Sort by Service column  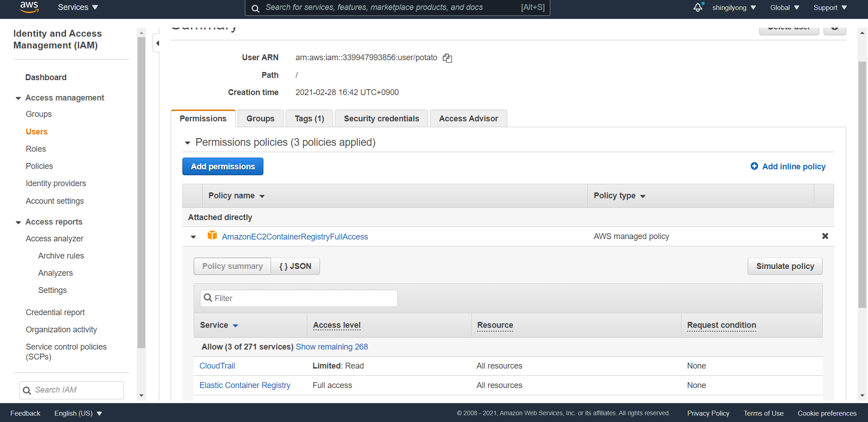click(x=219, y=325)
